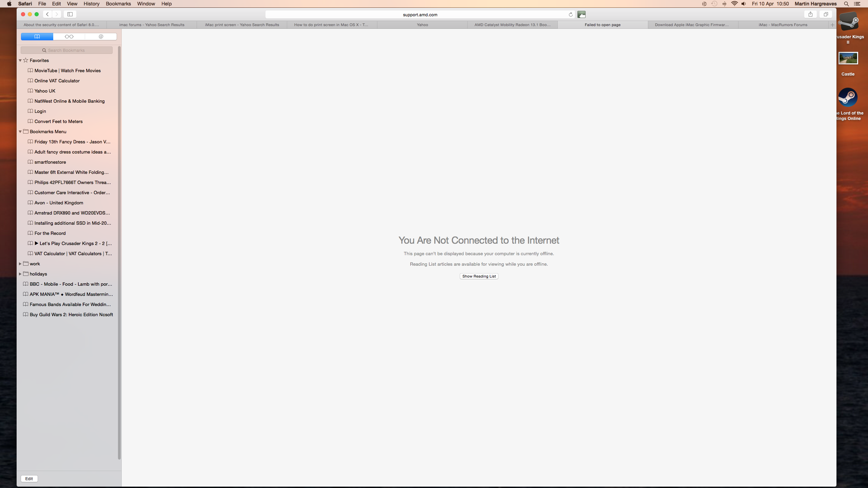Click the Search Bookmarks field

66,50
